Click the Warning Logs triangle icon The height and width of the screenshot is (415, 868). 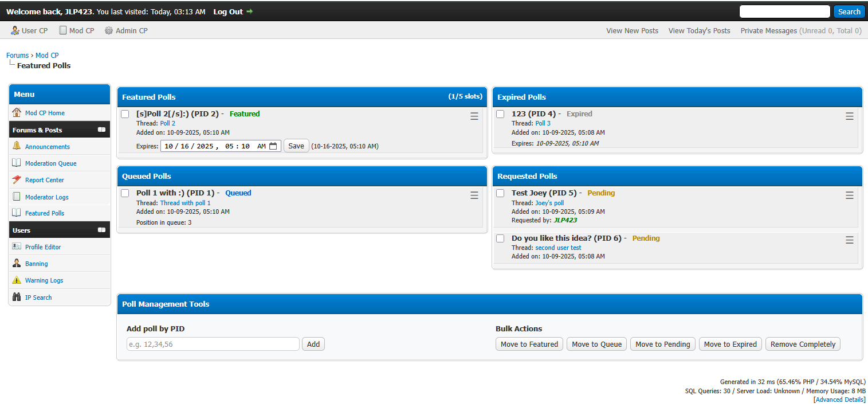[x=17, y=280]
